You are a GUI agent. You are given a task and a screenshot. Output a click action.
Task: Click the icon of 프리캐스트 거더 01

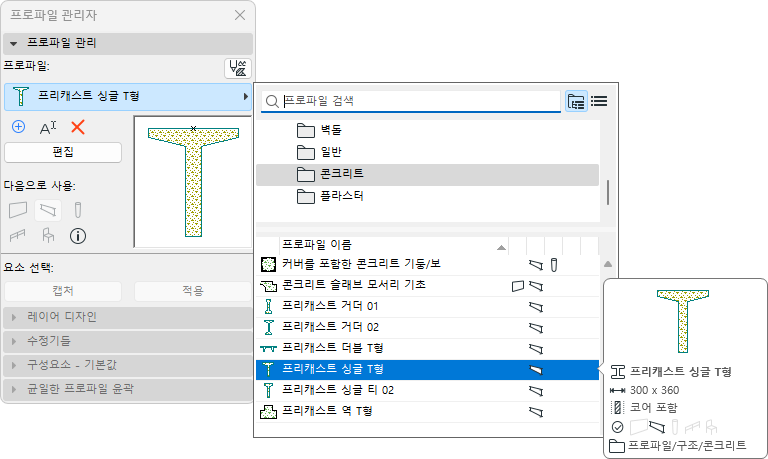[x=268, y=307]
